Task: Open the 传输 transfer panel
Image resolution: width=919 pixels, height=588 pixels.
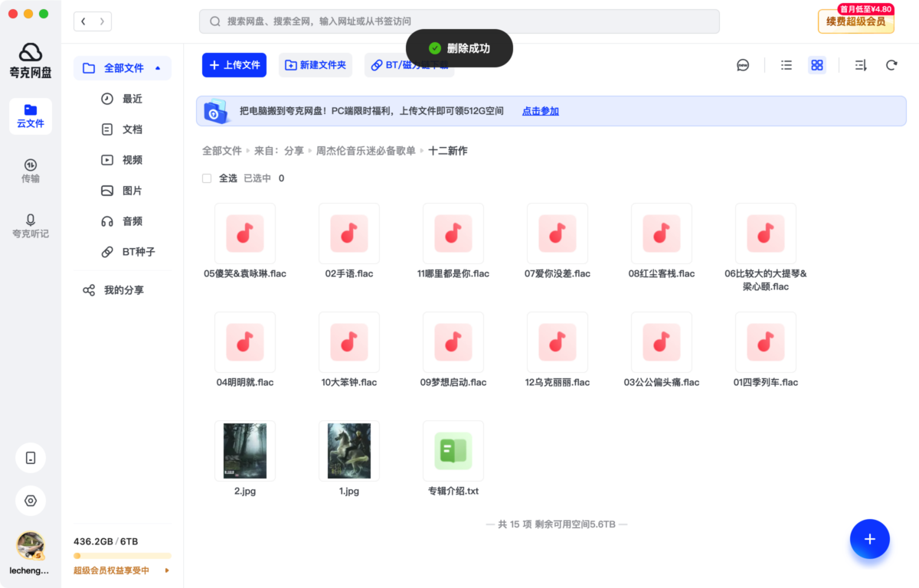Action: pyautogui.click(x=31, y=171)
